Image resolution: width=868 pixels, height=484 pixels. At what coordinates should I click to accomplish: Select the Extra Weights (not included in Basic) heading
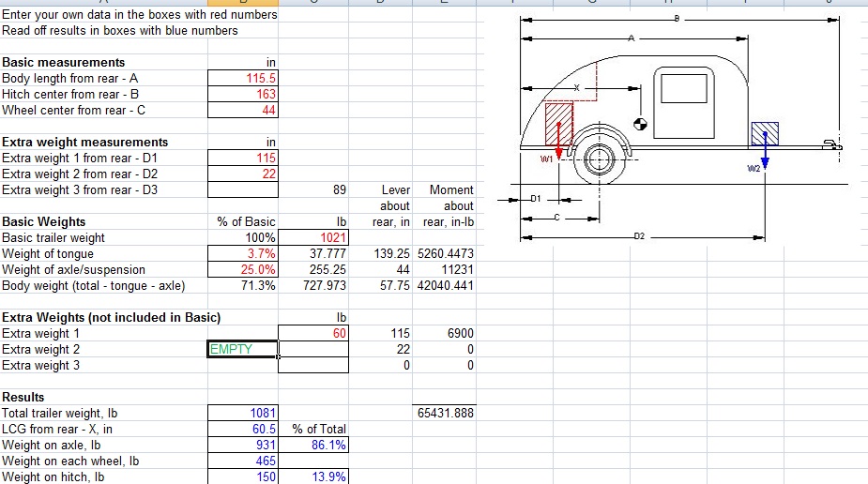pyautogui.click(x=112, y=317)
